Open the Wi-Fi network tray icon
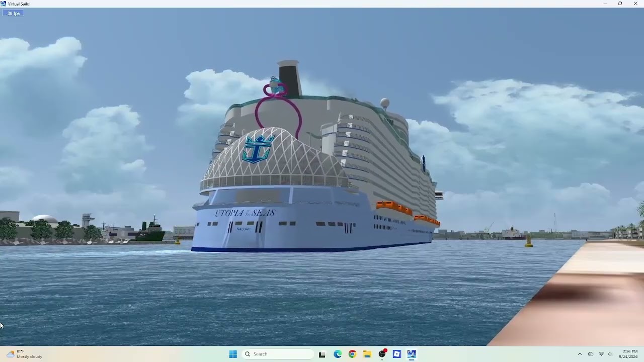The width and height of the screenshot is (644, 362). tap(601, 354)
